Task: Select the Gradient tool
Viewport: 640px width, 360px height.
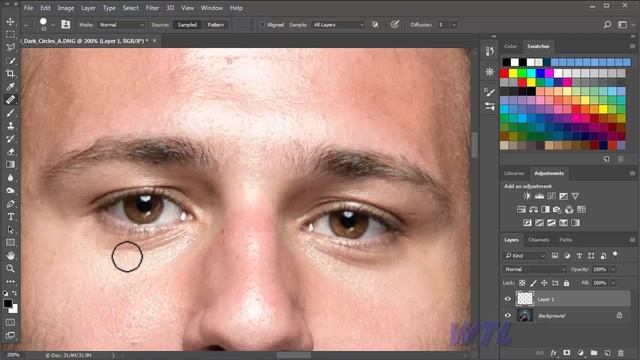Action: (11, 164)
